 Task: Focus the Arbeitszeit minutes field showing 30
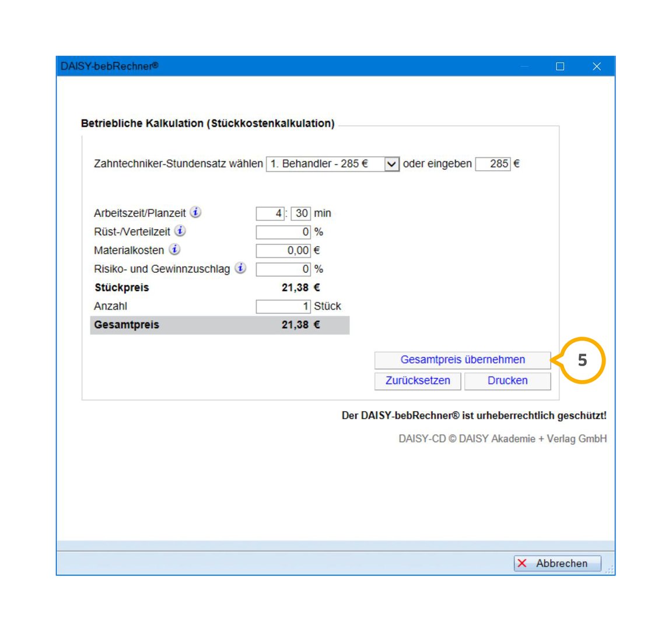click(300, 213)
